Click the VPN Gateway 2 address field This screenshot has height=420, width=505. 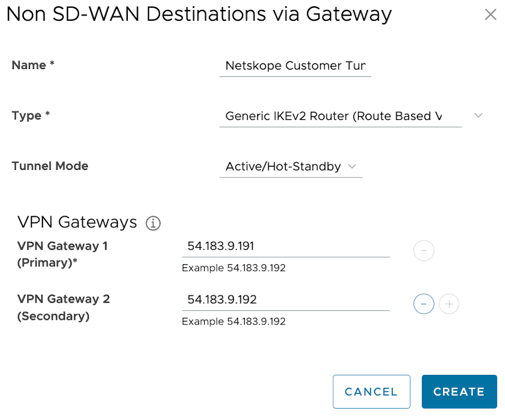click(x=286, y=300)
